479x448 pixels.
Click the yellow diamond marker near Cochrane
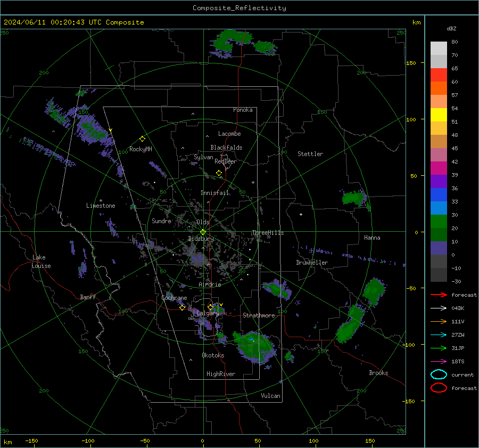pos(183,308)
